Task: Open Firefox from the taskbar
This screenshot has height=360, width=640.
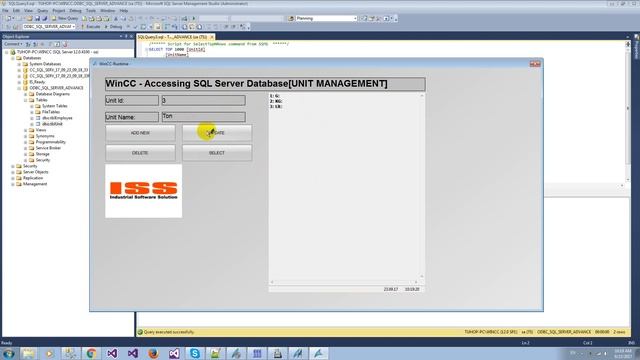Action: point(153,353)
